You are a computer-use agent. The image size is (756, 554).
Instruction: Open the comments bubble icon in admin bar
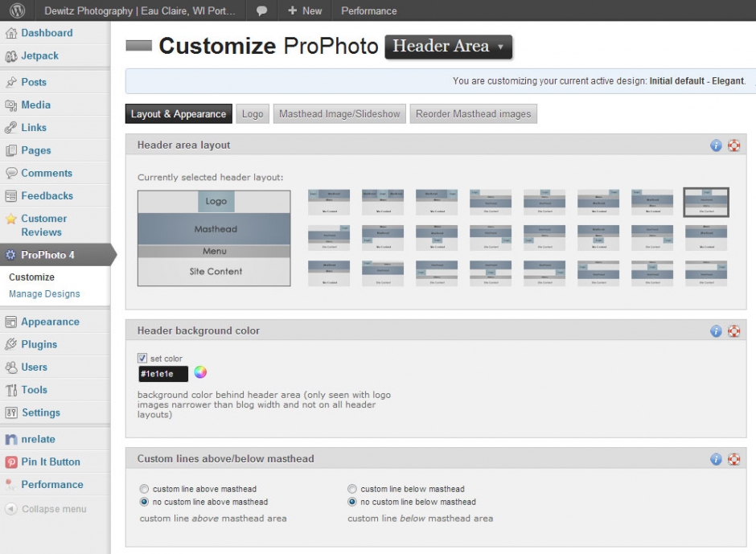click(262, 10)
